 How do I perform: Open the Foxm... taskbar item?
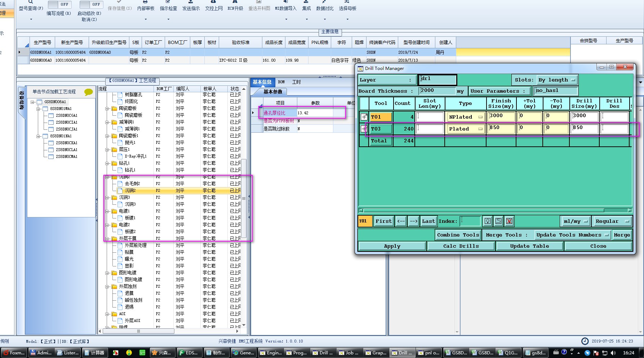tap(14, 353)
